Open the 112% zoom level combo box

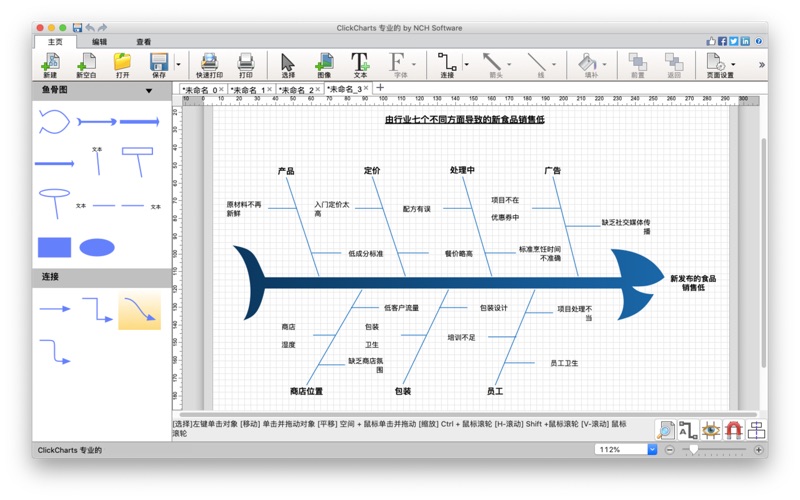(x=626, y=449)
